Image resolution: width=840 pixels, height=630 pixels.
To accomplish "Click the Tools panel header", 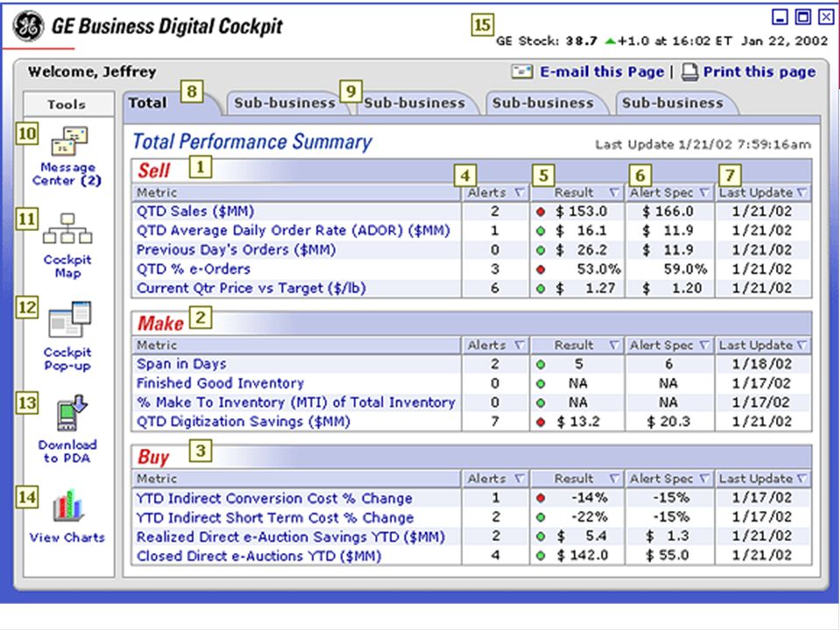I will pyautogui.click(x=68, y=104).
